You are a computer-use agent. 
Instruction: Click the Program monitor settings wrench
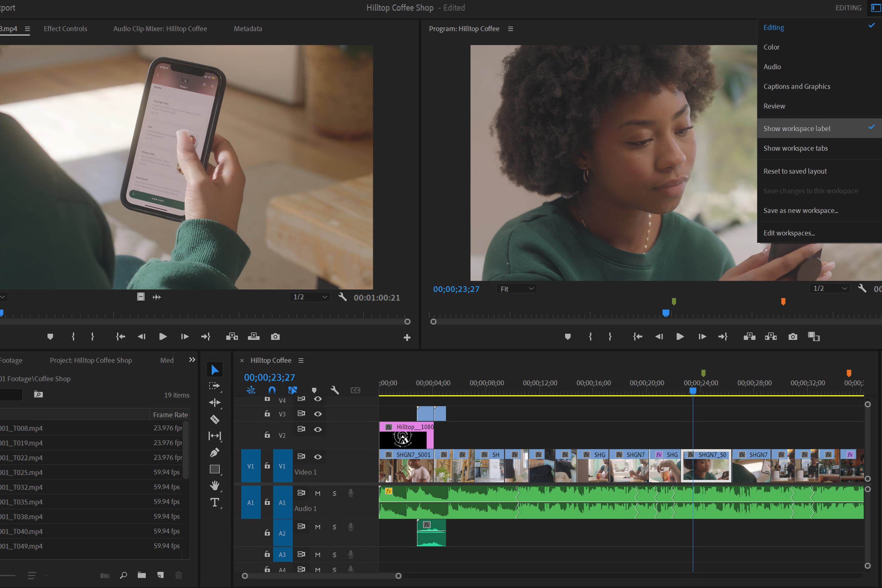(862, 288)
